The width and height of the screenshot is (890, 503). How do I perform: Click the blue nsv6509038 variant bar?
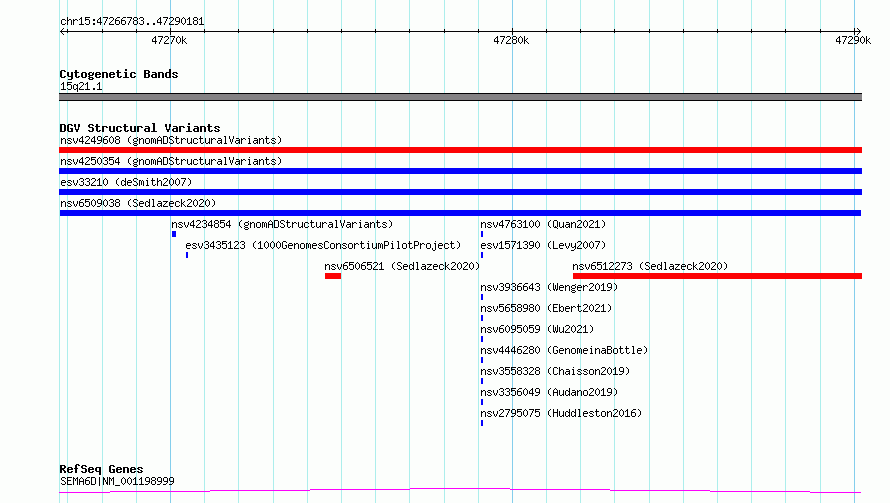(x=460, y=213)
